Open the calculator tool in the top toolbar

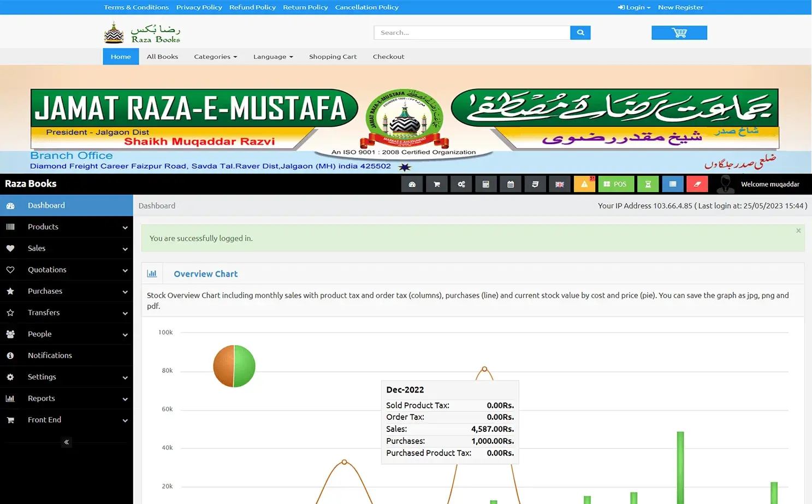(x=486, y=184)
